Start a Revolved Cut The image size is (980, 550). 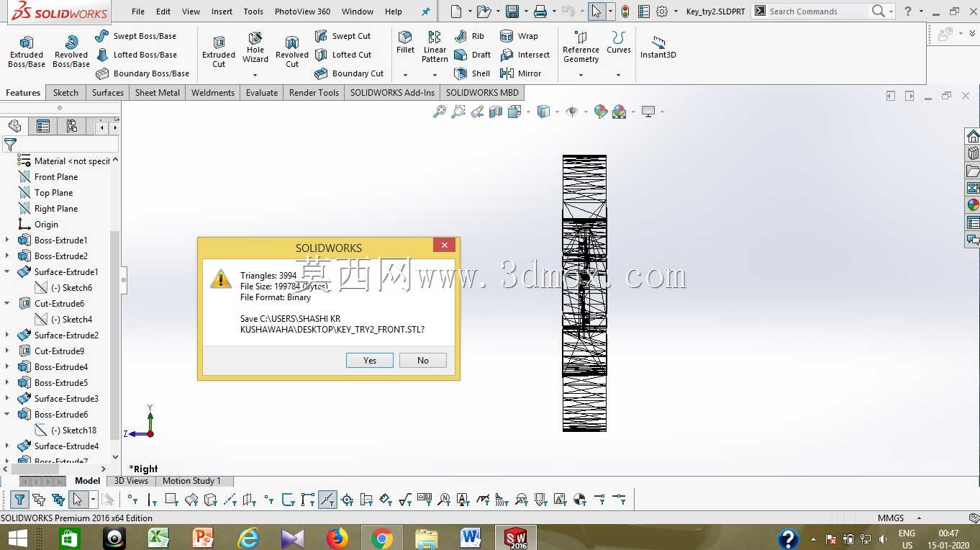[x=292, y=51]
